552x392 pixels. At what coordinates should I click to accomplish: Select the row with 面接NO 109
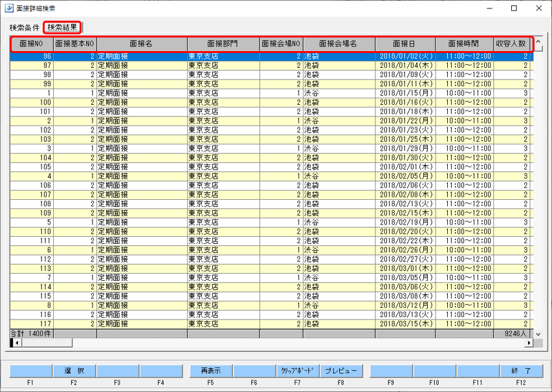(271, 213)
